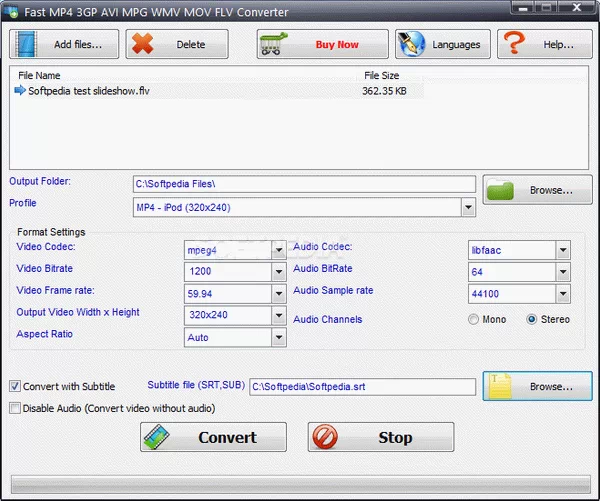The image size is (600, 501).
Task: Click the Output Folder path field
Action: tap(304, 184)
